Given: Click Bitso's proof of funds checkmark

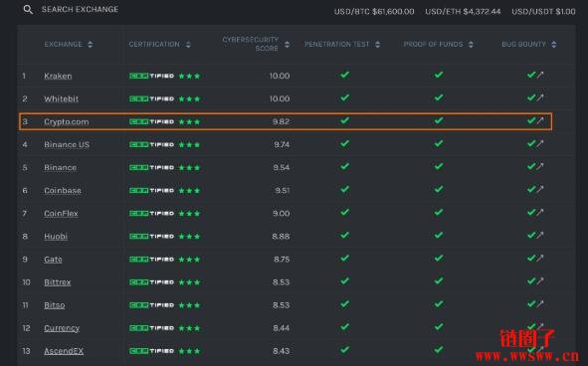Looking at the screenshot, I should (439, 303).
